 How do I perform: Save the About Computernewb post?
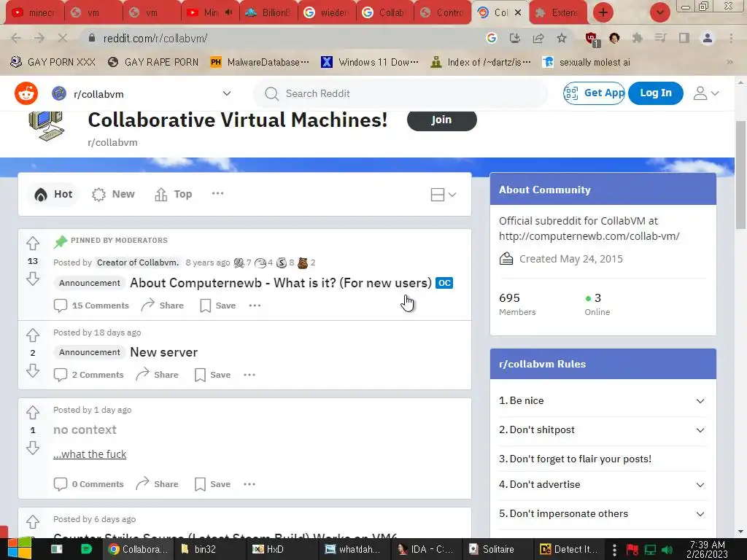pos(217,306)
